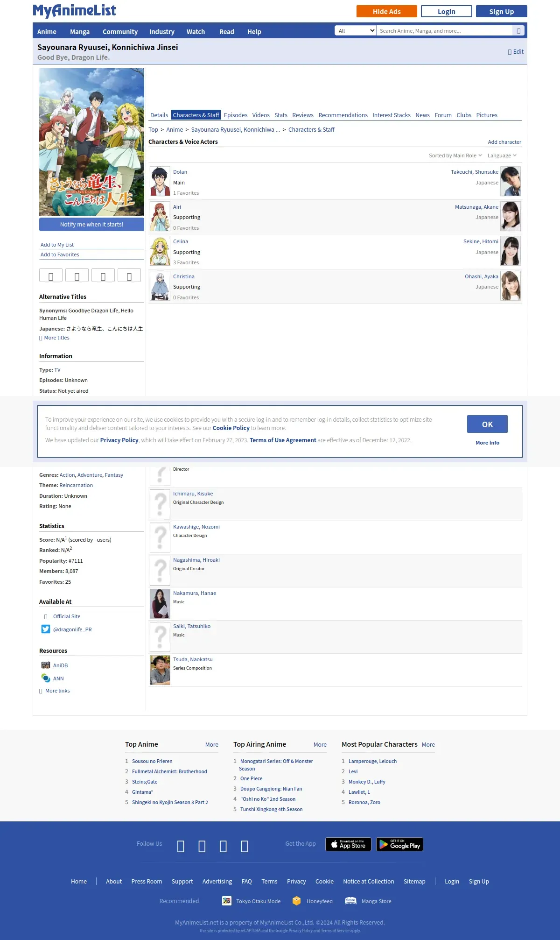Image resolution: width=560 pixels, height=940 pixels.
Task: Click the Add character link
Action: click(504, 142)
